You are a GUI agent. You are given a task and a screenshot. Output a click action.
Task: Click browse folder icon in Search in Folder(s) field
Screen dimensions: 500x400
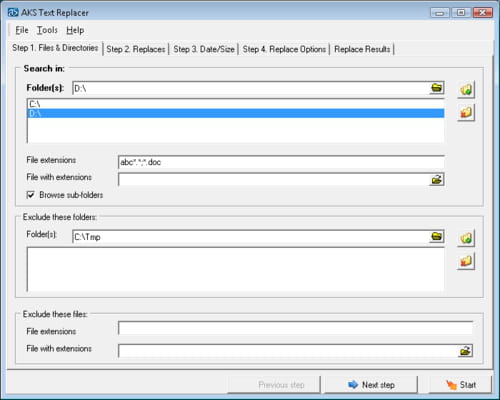[436, 88]
